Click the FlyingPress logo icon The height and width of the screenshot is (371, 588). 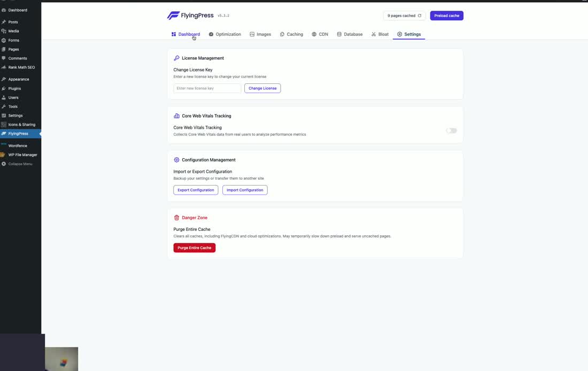point(173,16)
